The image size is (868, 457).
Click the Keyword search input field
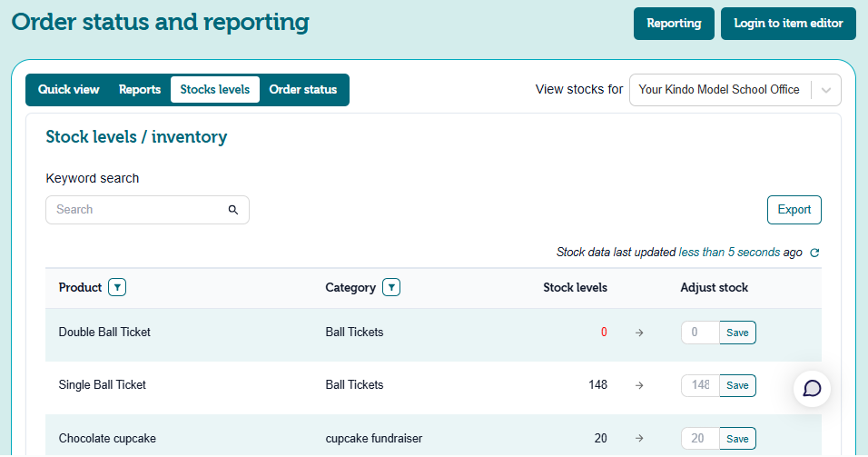136,210
